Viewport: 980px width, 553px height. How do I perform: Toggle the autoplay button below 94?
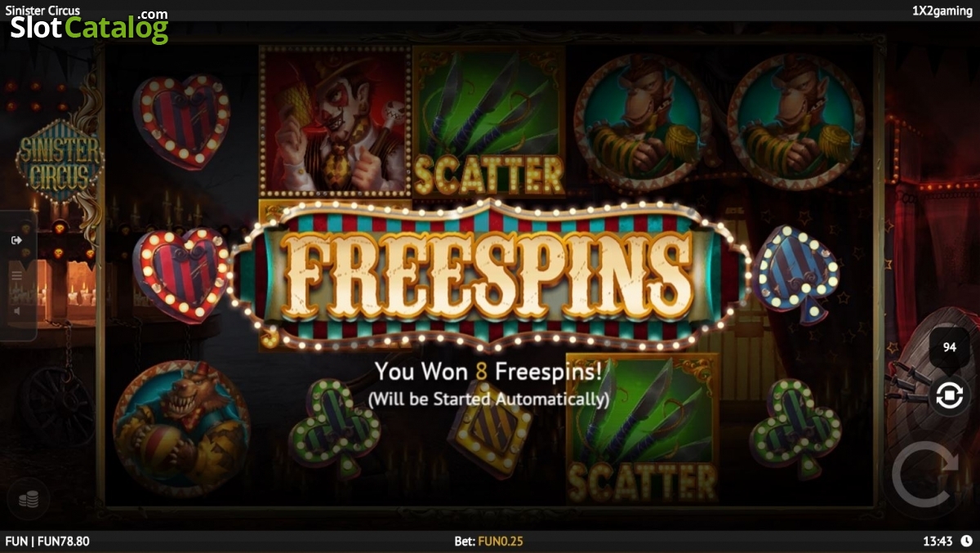point(949,397)
